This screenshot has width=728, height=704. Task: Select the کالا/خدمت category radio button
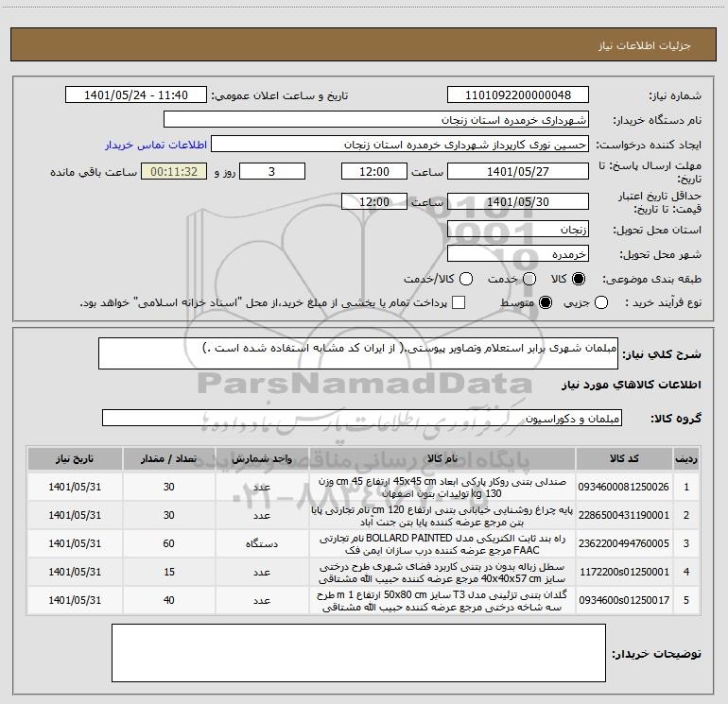coord(466,279)
